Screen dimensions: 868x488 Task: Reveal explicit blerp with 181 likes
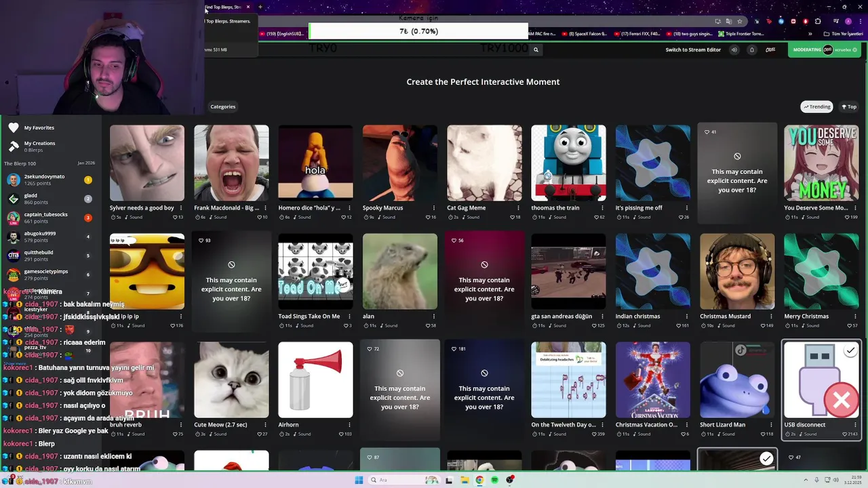coord(484,390)
